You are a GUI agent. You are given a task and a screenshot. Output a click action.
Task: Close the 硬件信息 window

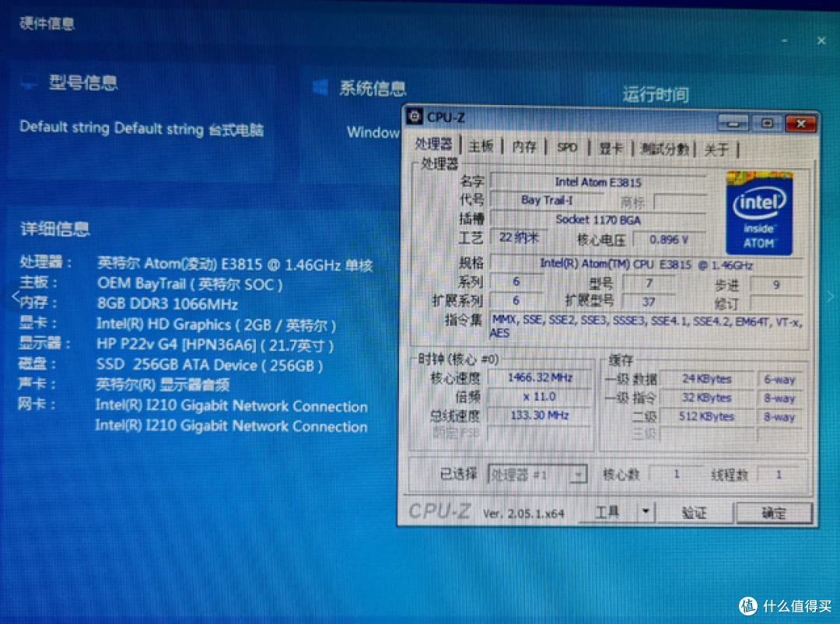pyautogui.click(x=821, y=40)
